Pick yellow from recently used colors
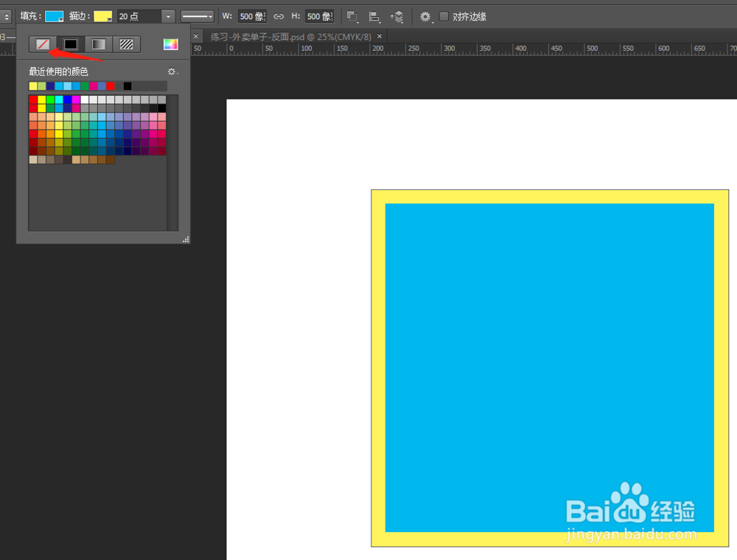 coord(33,86)
